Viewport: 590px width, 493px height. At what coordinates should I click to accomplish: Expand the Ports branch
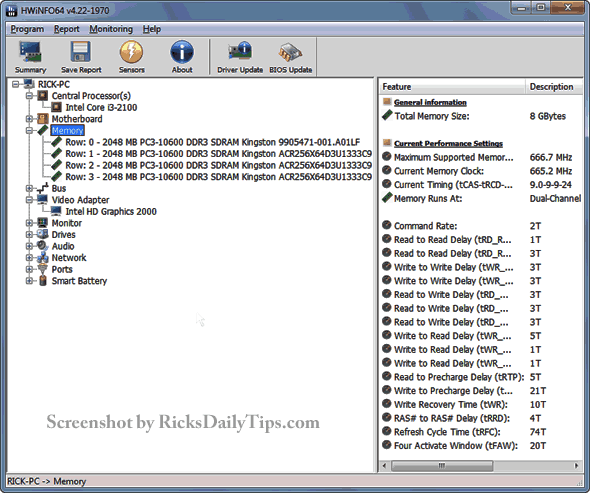pos(29,269)
